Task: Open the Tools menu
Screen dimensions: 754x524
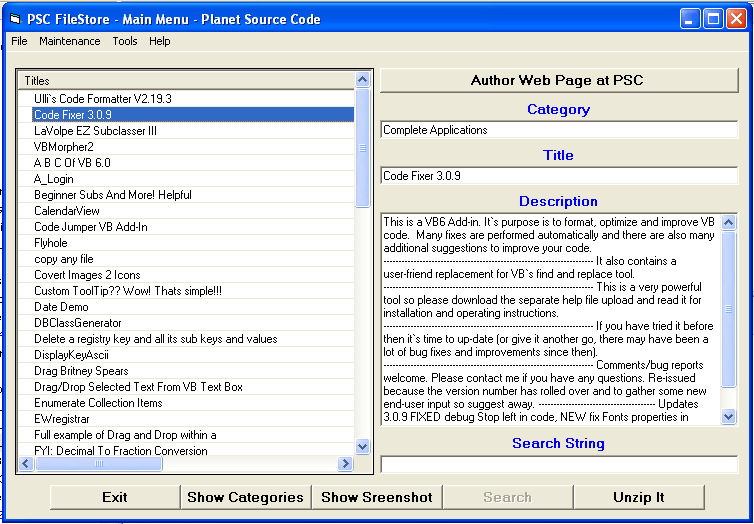Action: click(125, 41)
